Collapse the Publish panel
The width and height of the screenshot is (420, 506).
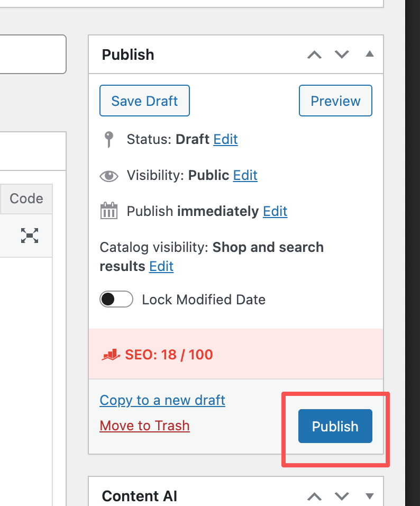(370, 54)
